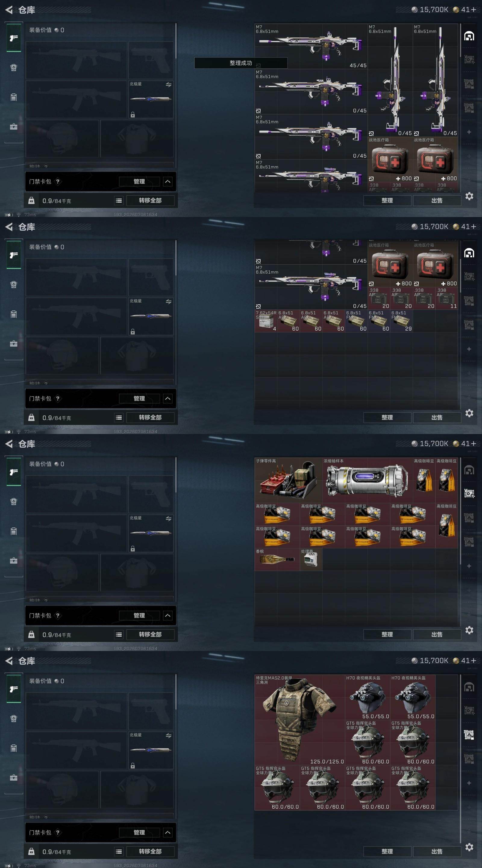This screenshot has width=482, height=868.
Task: Go back from 仓库 on the helmets screen
Action: 9,661
